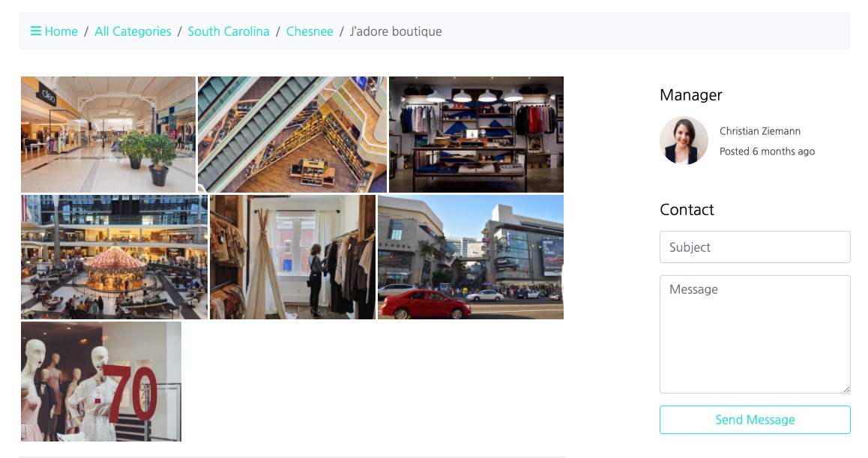View the carousel food court photo
This screenshot has width=868, height=458.
[114, 257]
